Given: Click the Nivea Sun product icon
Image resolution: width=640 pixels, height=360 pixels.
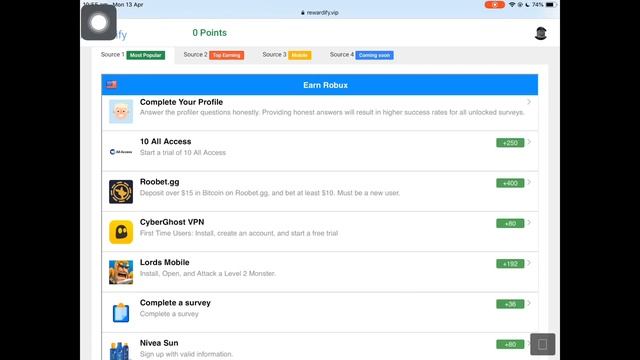Looking at the screenshot, I should coord(121,351).
